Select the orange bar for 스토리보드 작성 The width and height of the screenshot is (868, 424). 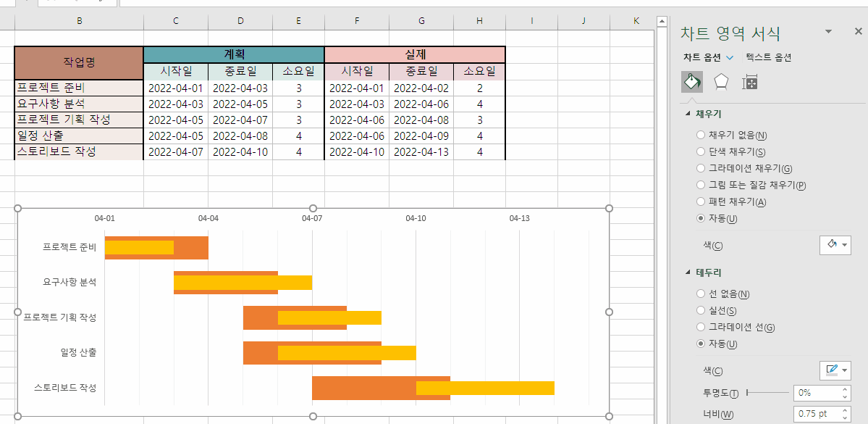tap(363, 388)
